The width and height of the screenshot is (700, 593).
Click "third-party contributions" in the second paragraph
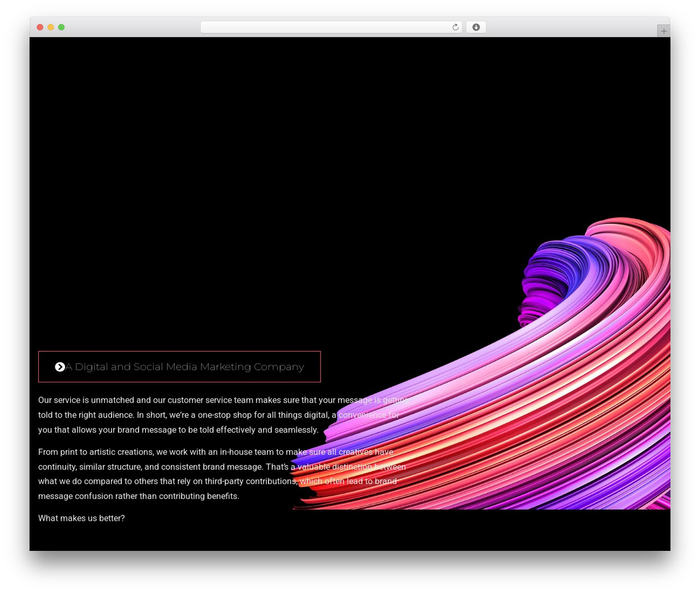[251, 481]
